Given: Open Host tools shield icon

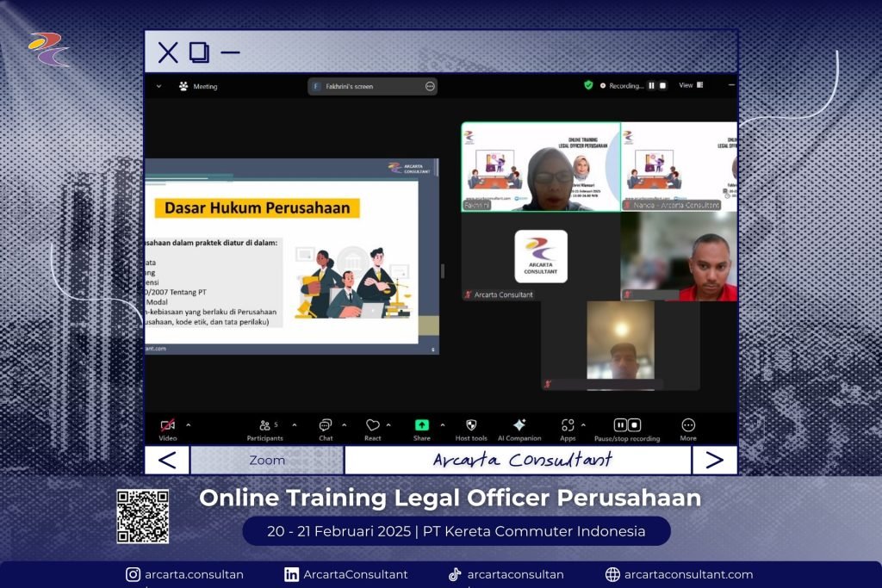Looking at the screenshot, I should click(x=471, y=425).
